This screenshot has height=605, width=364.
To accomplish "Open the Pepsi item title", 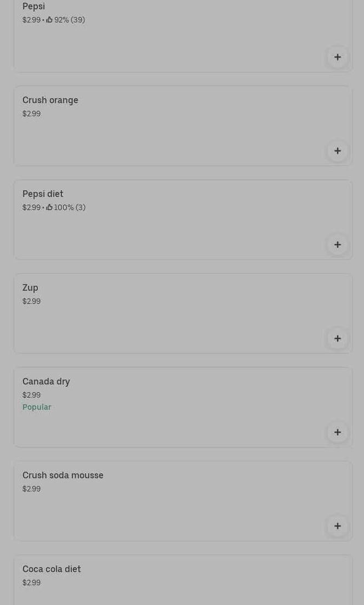I will pyautogui.click(x=33, y=7).
